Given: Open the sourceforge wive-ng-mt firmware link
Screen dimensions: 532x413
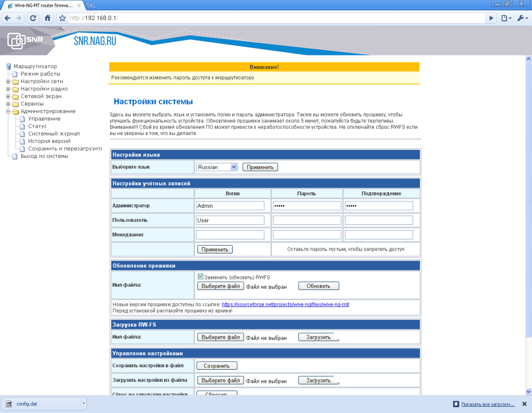Looking at the screenshot, I should click(x=285, y=304).
